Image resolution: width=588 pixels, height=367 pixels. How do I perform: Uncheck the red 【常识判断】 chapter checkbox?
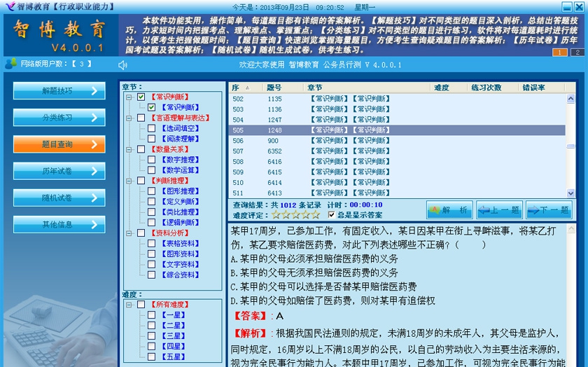coord(141,97)
